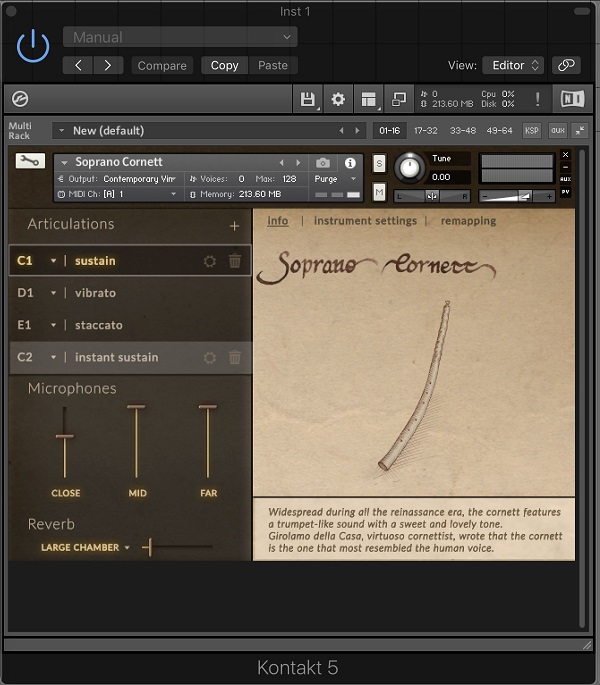Image resolution: width=600 pixels, height=685 pixels.
Task: Switch to rack page 49-64
Action: pyautogui.click(x=499, y=131)
